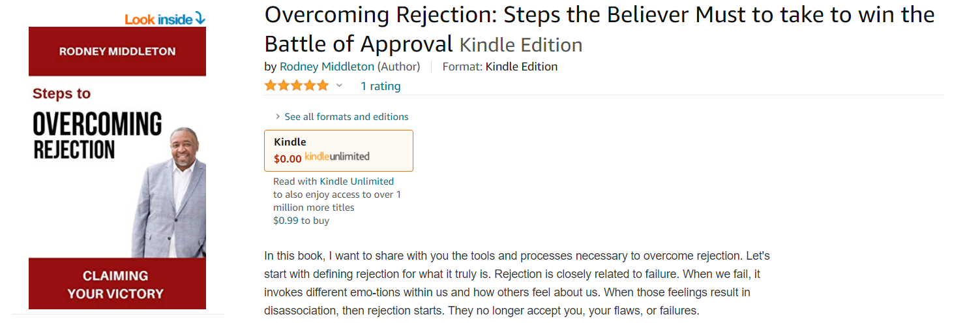
Task: Click the book description paragraph
Action: click(x=516, y=283)
